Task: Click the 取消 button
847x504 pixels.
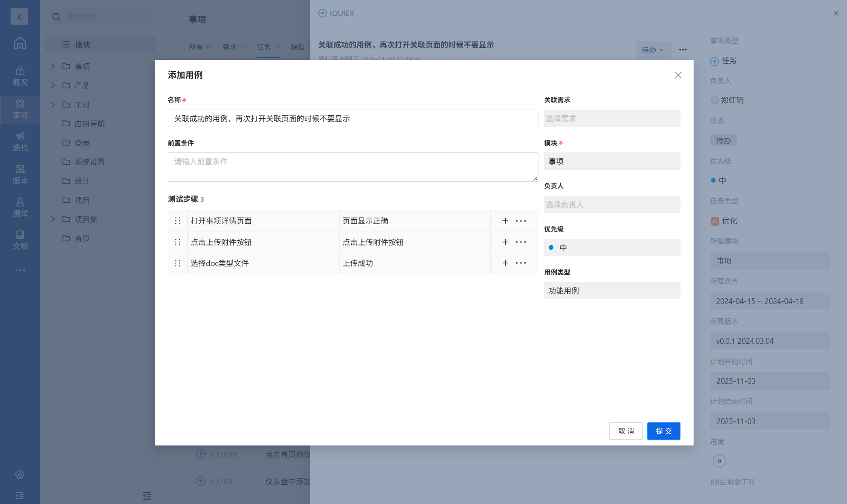Action: (625, 431)
